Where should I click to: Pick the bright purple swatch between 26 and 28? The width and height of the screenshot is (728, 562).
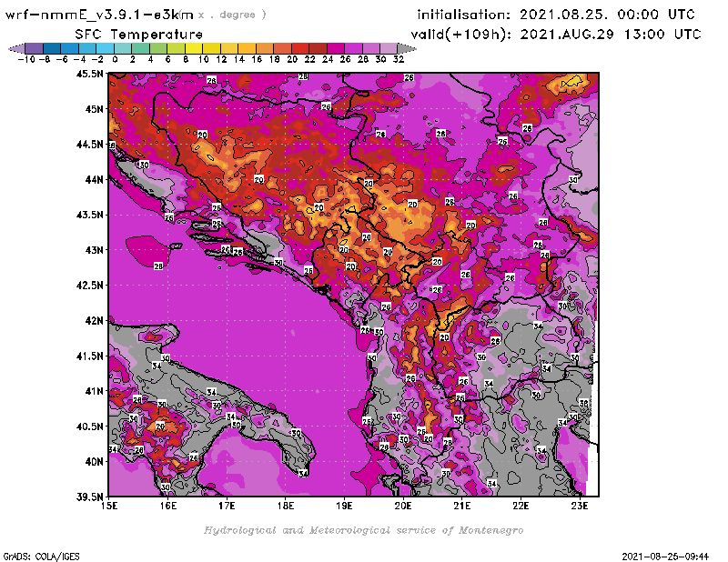click(x=353, y=48)
